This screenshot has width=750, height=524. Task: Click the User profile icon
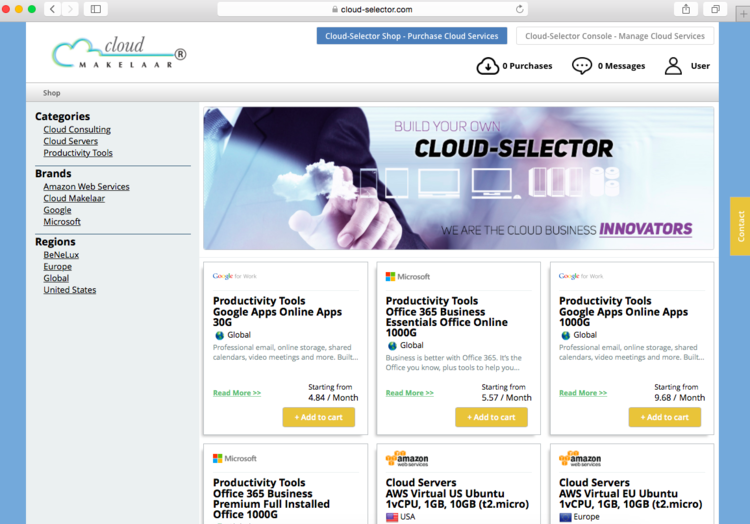[673, 66]
